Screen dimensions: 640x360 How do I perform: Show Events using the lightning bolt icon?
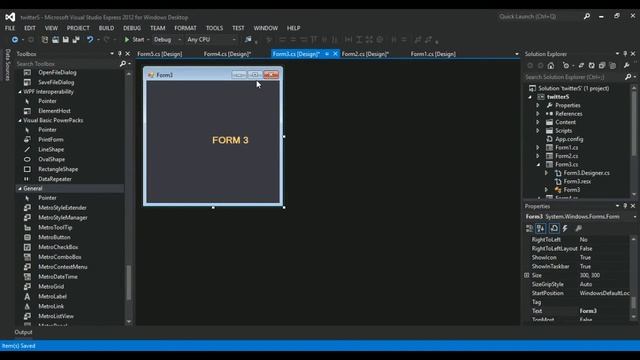click(565, 229)
